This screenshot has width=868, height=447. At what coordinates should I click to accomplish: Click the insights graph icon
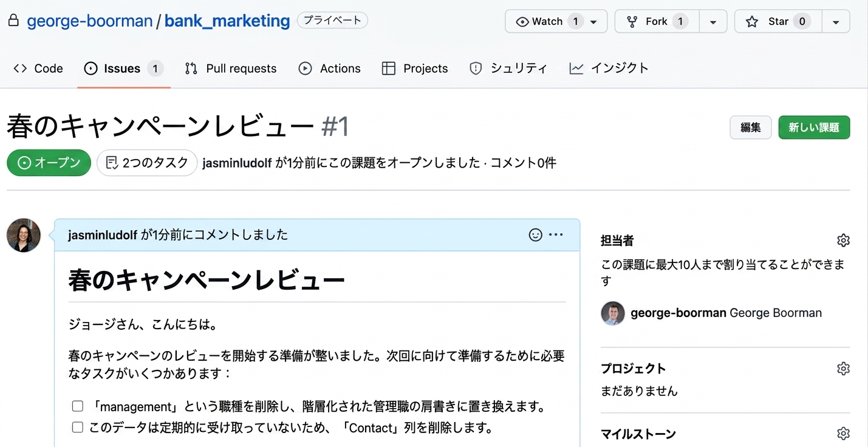(x=576, y=69)
